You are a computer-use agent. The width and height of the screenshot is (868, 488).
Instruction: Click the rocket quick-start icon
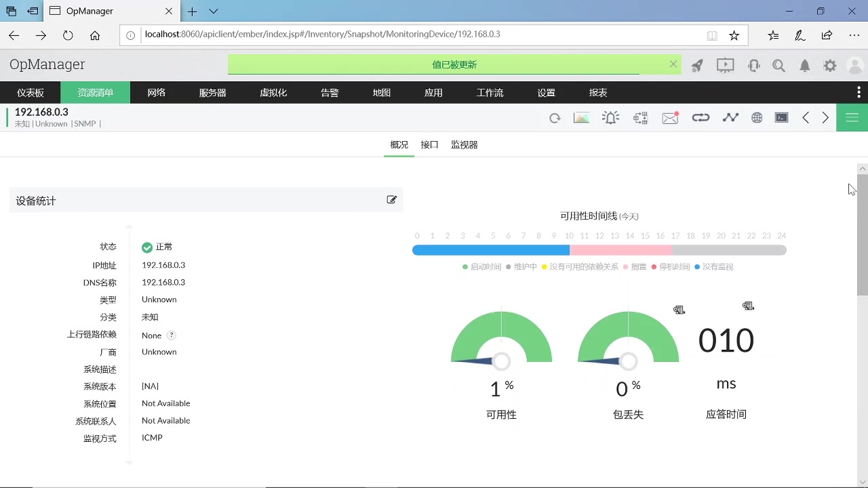[x=697, y=66]
